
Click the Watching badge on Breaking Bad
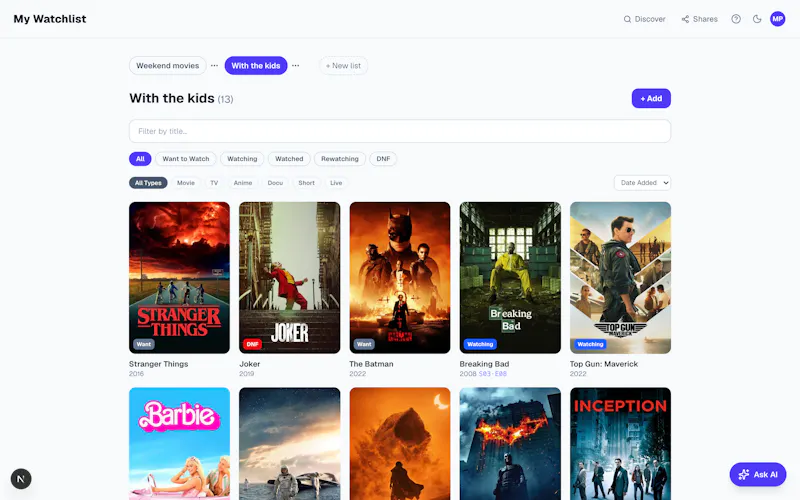pos(480,344)
